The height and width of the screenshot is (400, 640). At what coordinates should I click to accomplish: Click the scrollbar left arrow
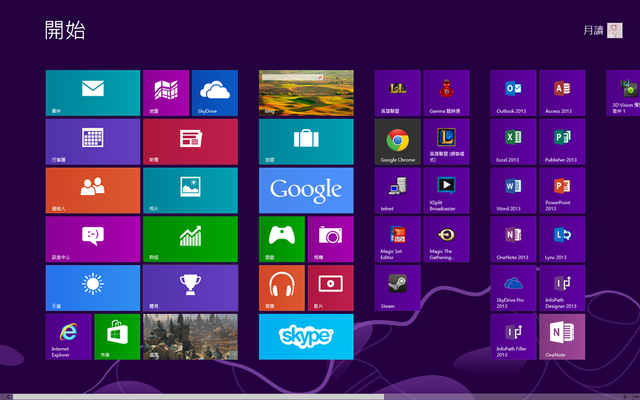(x=7, y=397)
